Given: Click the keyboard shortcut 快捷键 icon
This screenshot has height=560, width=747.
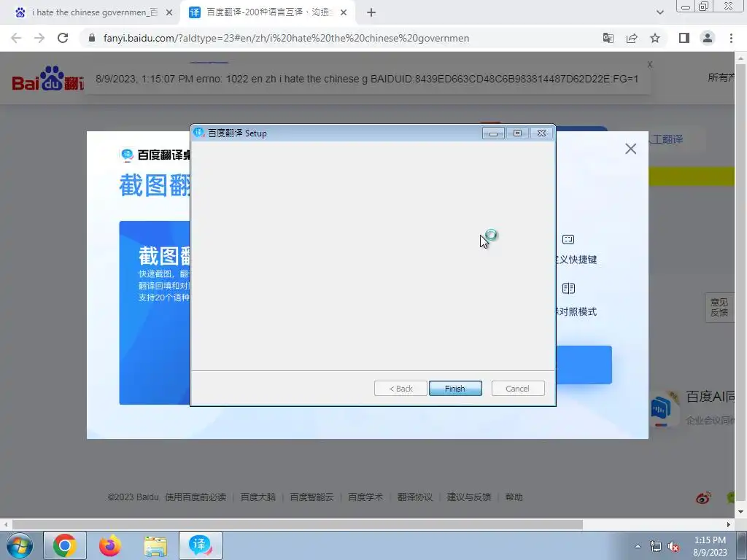Looking at the screenshot, I should 568,239.
